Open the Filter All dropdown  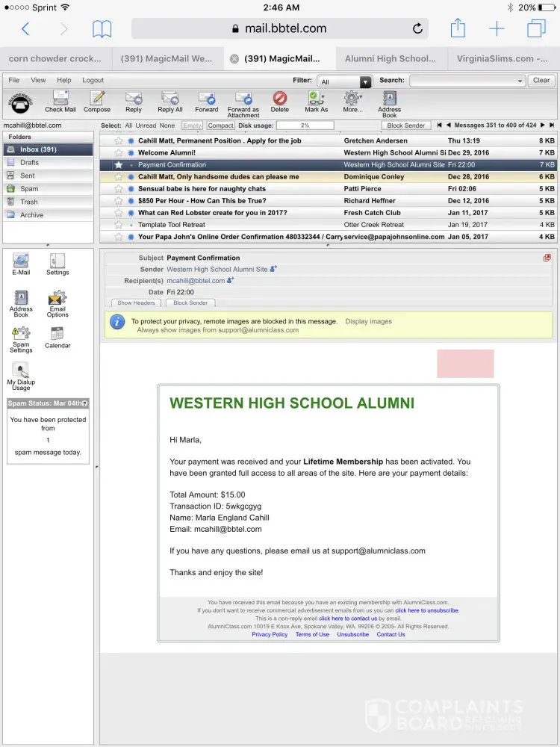coord(345,82)
